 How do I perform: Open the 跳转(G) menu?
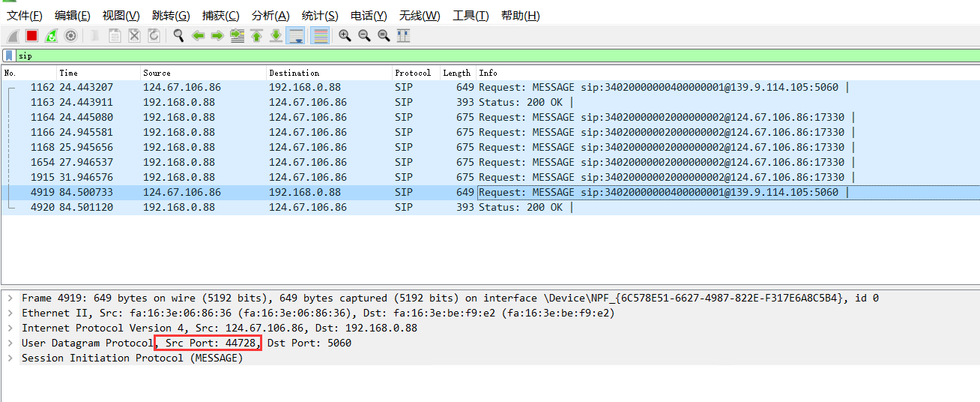coord(171,16)
